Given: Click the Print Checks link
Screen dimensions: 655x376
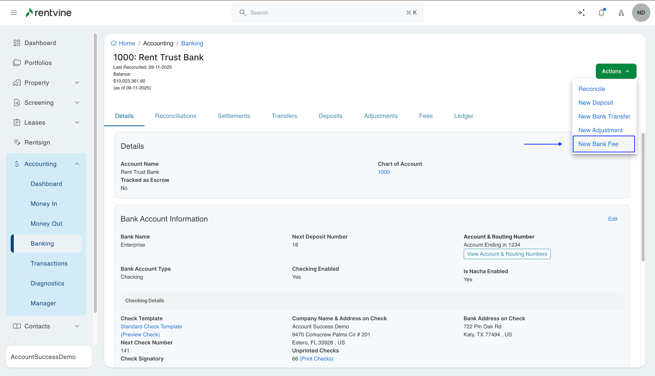Looking at the screenshot, I should [x=317, y=359].
